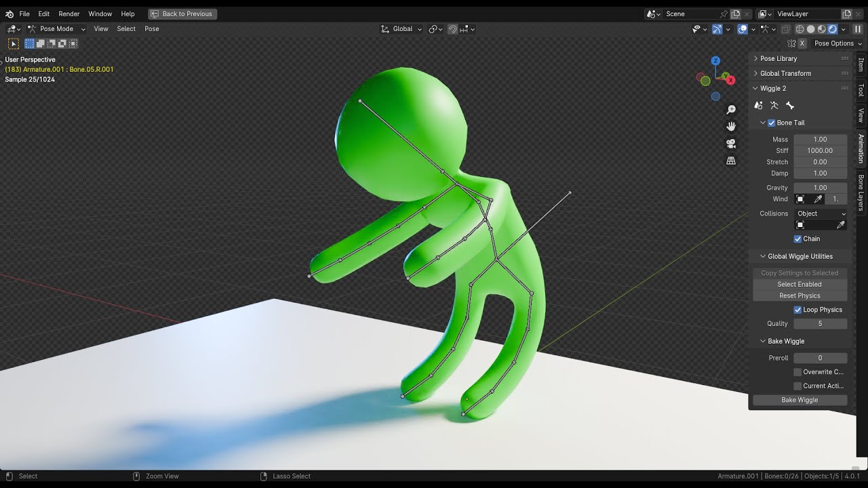Open the Pose menu in viewport header
The height and width of the screenshot is (488, 868).
(x=152, y=29)
